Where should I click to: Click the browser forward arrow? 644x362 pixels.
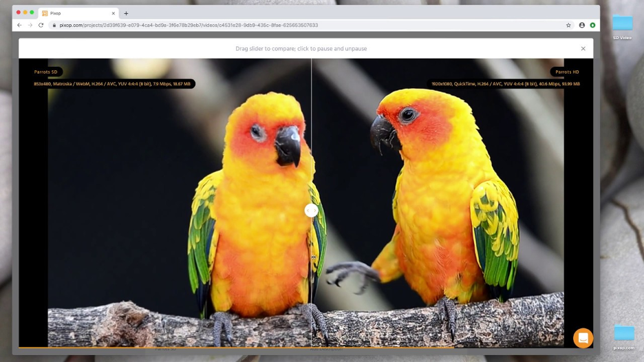pos(30,25)
